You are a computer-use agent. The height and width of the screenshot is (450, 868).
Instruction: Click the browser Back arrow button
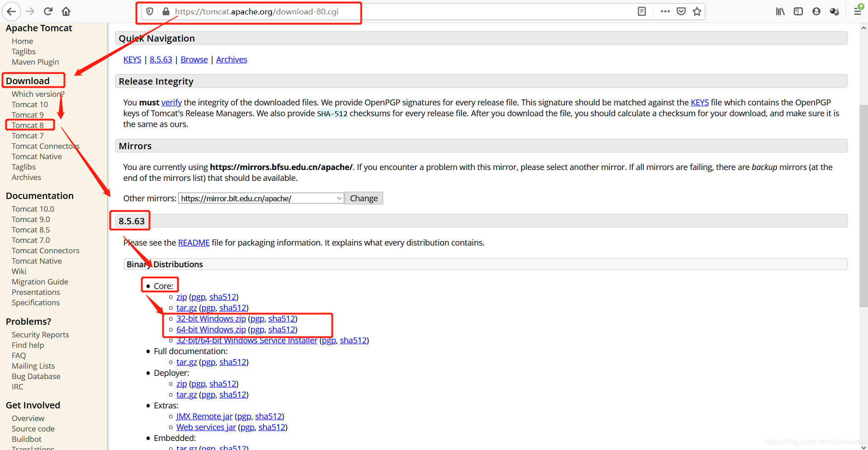point(11,11)
